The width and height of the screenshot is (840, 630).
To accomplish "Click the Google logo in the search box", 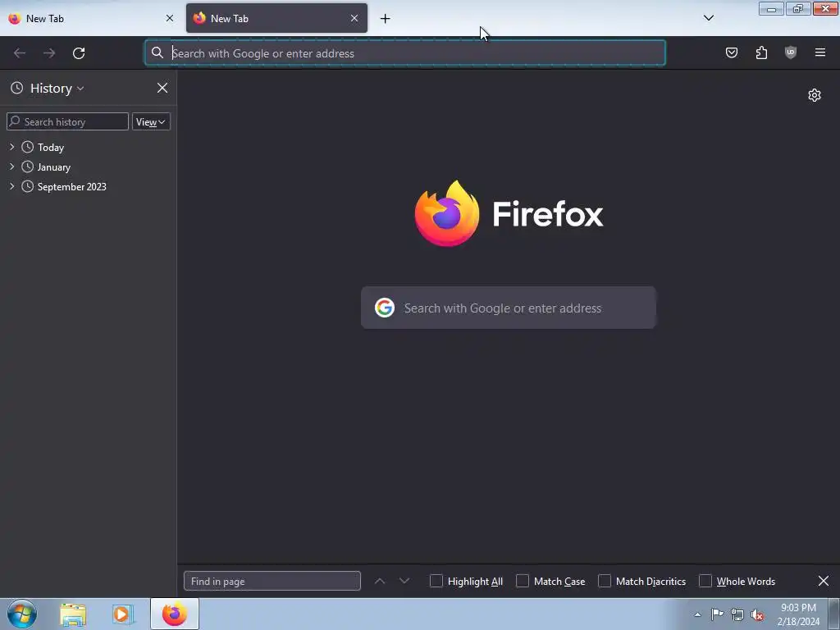I will (385, 308).
